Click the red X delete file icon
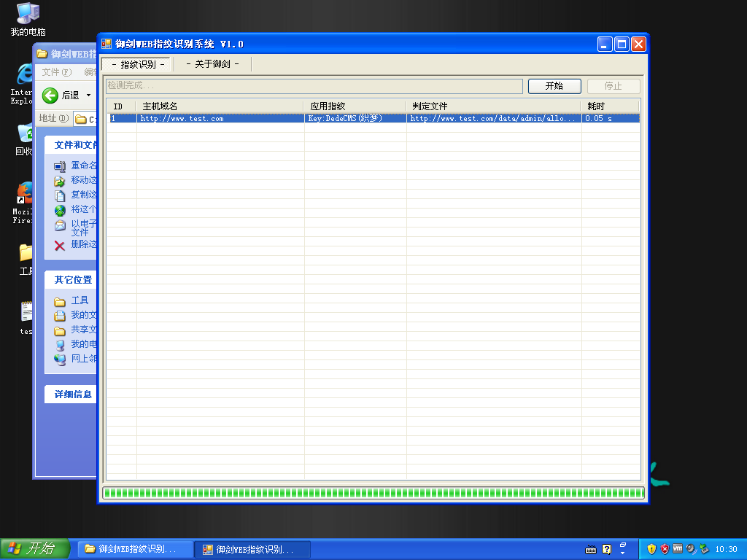This screenshot has width=747, height=560. click(x=60, y=246)
